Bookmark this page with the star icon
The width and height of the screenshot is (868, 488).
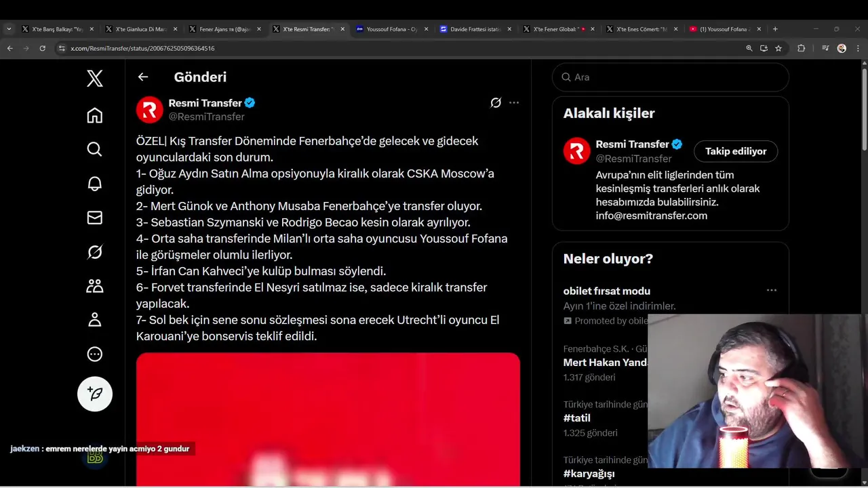778,48
